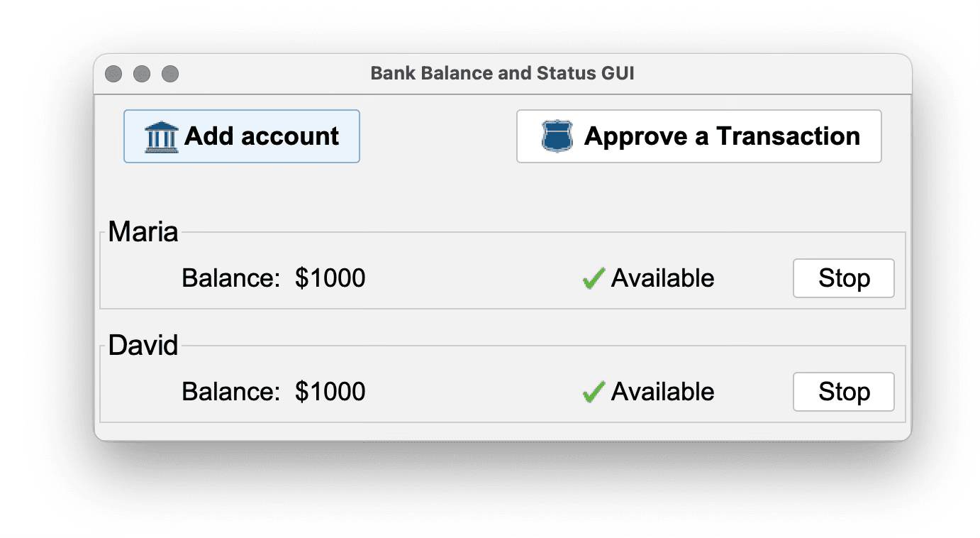The width and height of the screenshot is (980, 538).
Task: Click the Maria account group title
Action: tap(143, 232)
